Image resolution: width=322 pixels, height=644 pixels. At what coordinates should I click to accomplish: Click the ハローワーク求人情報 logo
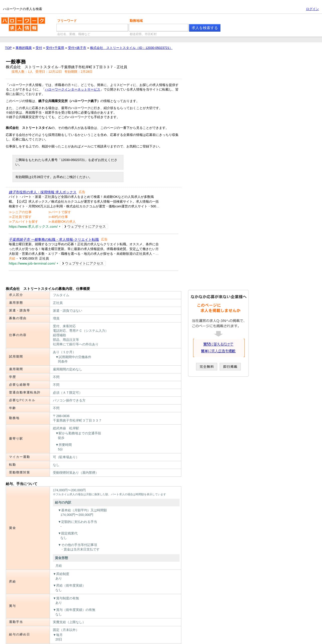tap(23, 24)
